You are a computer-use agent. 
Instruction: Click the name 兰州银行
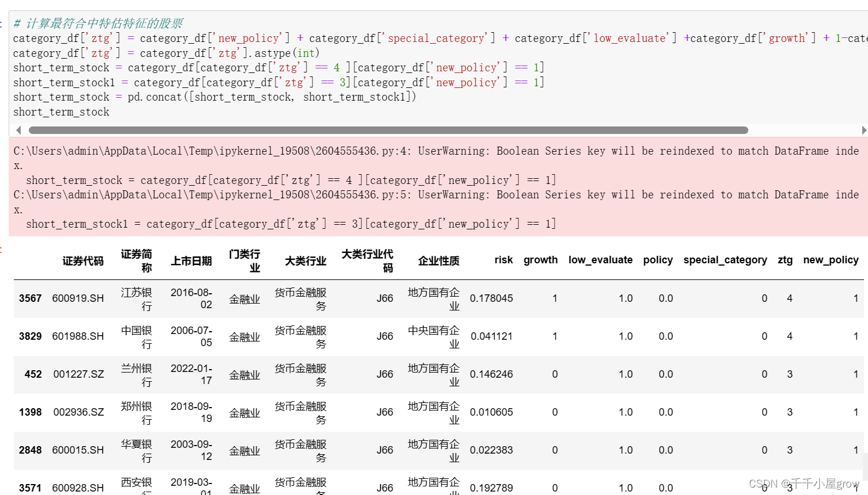(x=136, y=375)
